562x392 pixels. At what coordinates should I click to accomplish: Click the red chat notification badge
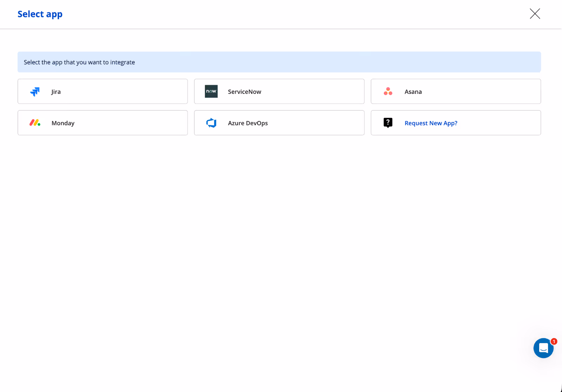(x=554, y=341)
